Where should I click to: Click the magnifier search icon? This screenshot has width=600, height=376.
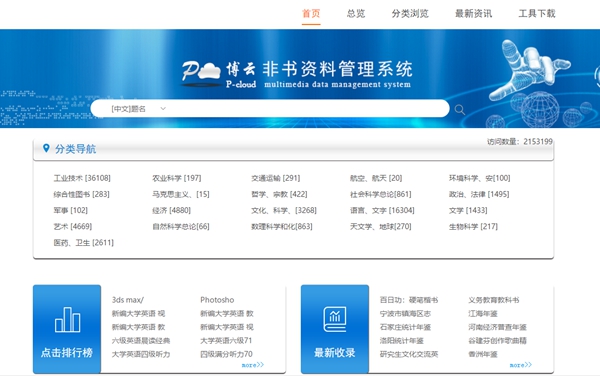(x=460, y=110)
